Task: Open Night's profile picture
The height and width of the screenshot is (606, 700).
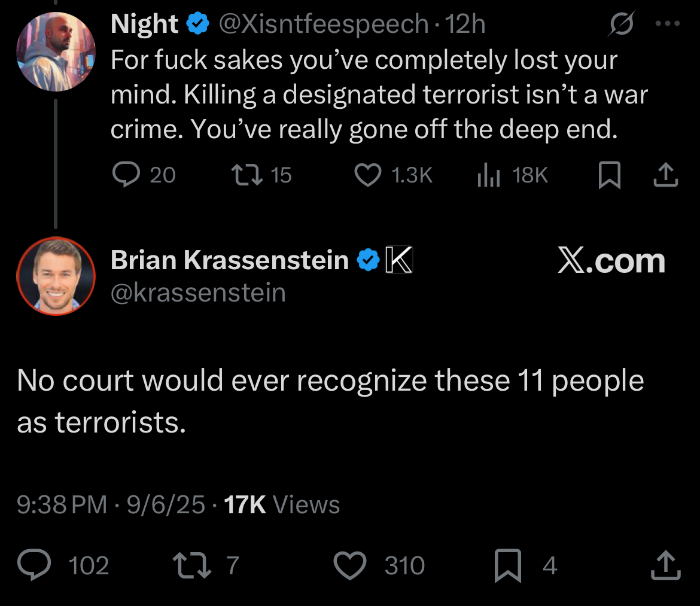Action: (56, 51)
